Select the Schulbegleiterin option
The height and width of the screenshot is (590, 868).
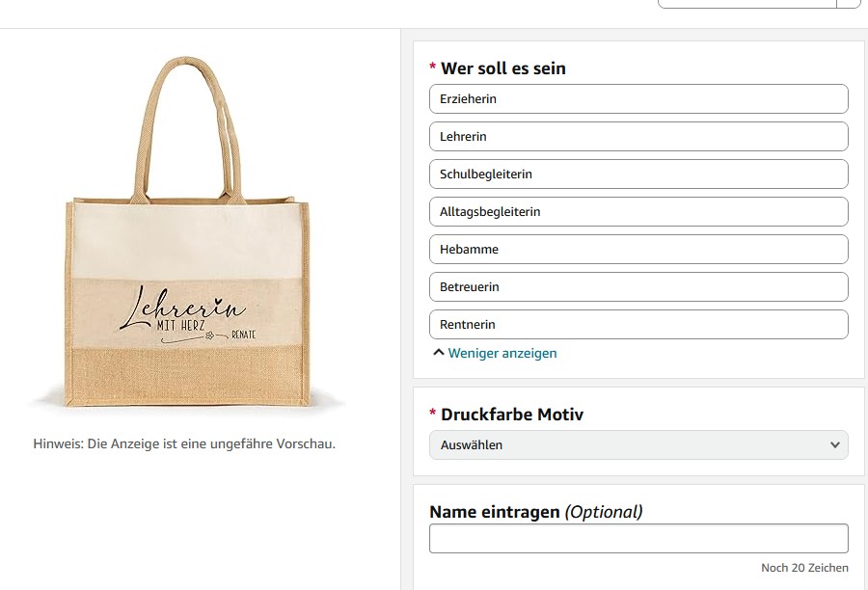[x=638, y=174]
